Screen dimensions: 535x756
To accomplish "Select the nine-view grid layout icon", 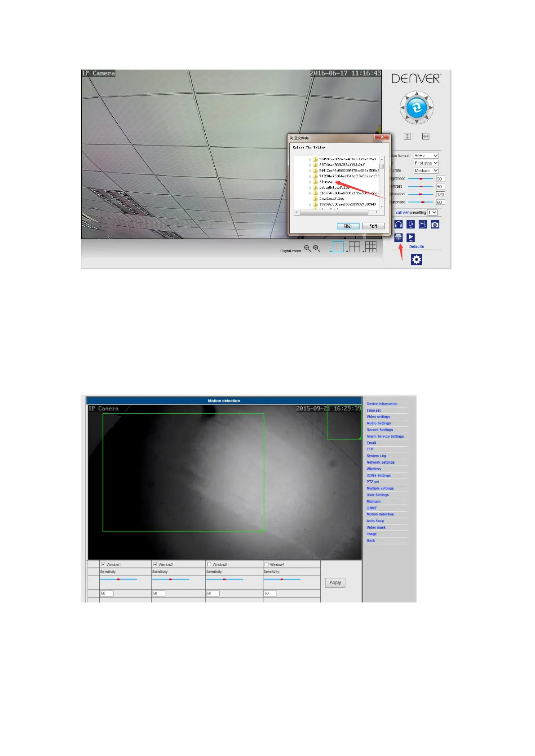I will (x=371, y=247).
